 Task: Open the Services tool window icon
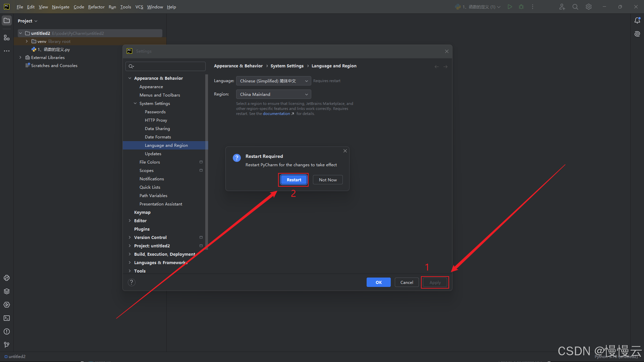(x=7, y=305)
